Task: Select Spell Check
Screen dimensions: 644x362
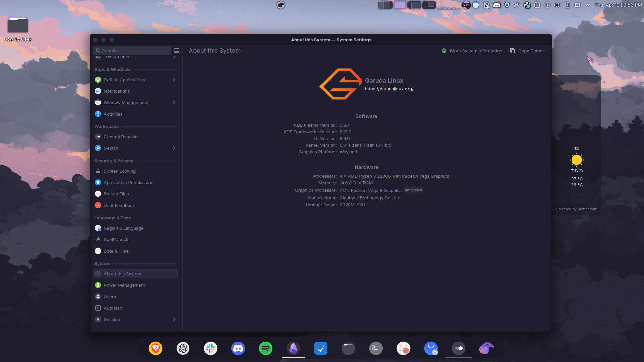Action: 135,239
